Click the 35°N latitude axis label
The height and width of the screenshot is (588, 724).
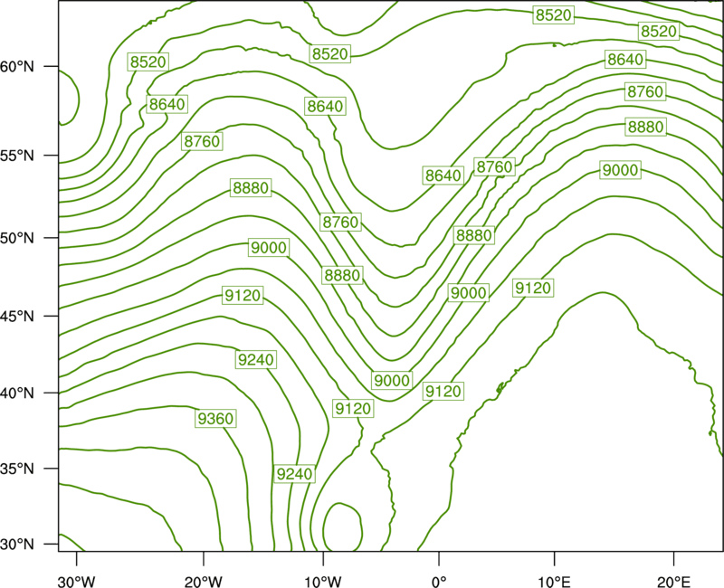pos(16,469)
